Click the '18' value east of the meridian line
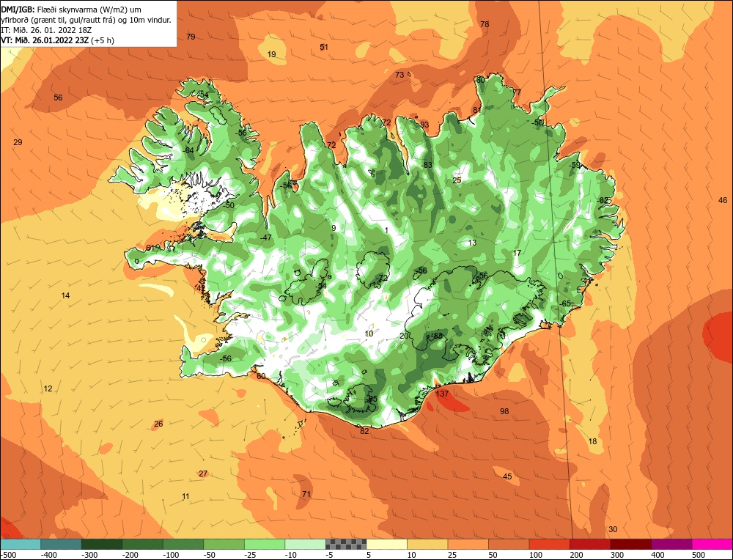 (x=592, y=441)
